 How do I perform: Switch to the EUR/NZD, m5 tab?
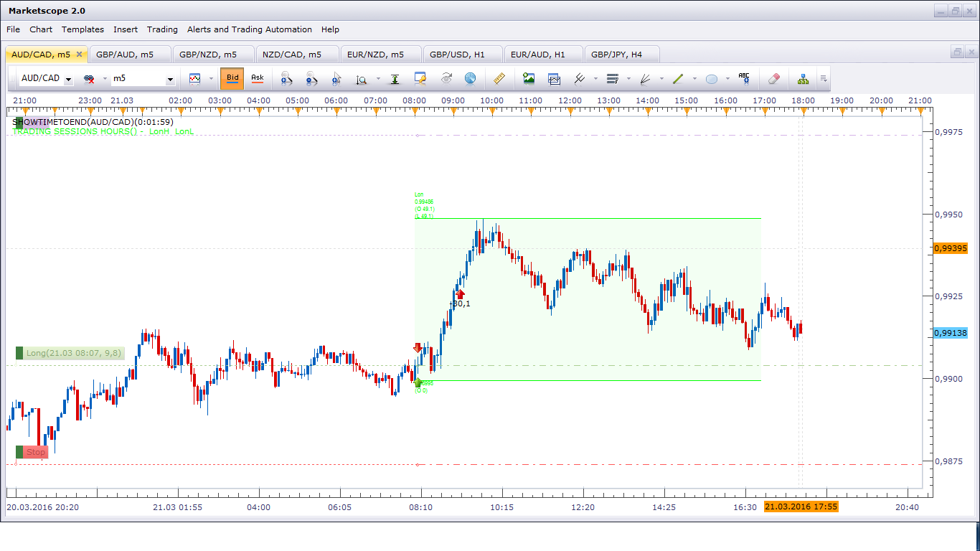pos(380,55)
